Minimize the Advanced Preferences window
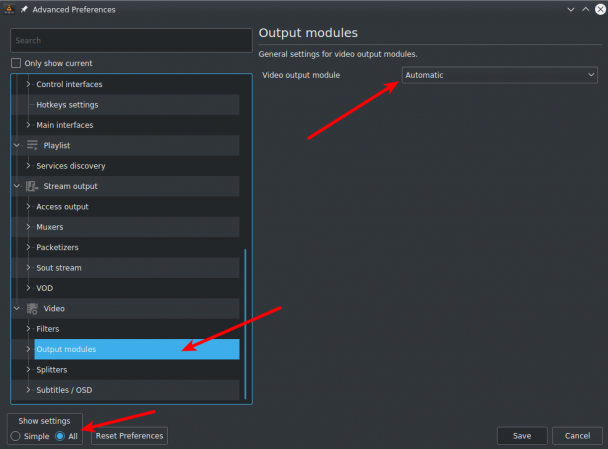 tap(571, 9)
